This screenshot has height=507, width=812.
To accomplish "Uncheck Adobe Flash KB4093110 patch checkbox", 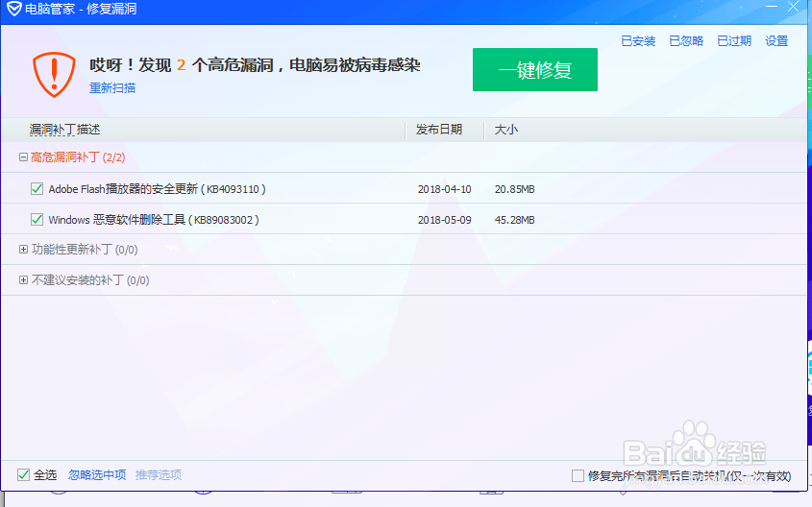I will 37,189.
